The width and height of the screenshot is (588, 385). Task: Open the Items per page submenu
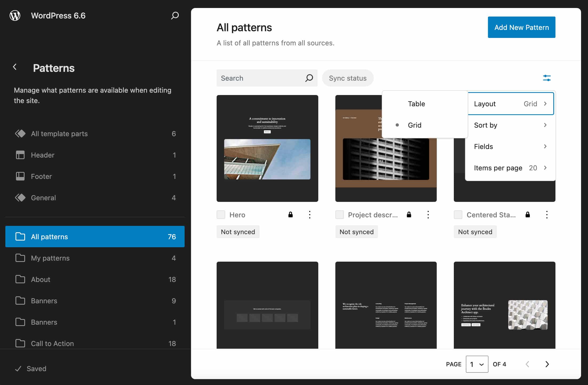510,168
